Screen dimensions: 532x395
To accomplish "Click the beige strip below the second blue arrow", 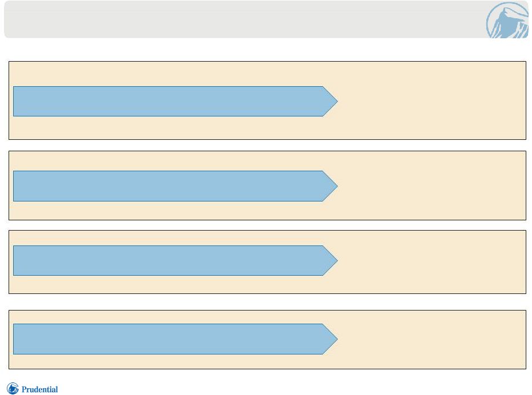I will click(x=267, y=211).
